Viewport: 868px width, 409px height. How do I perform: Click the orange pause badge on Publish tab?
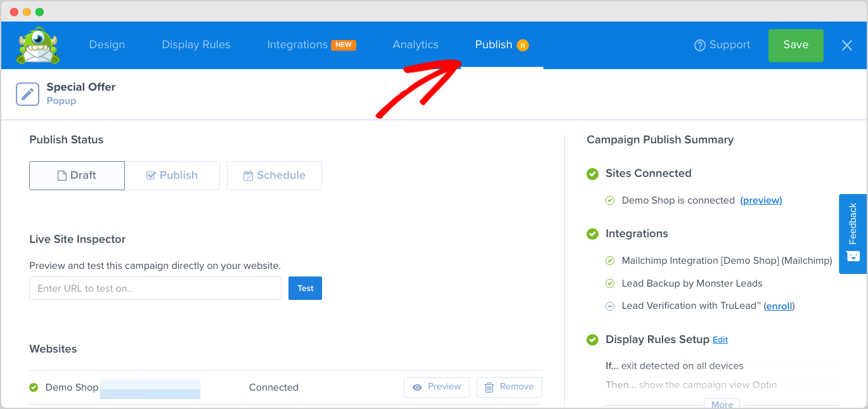[x=523, y=45]
